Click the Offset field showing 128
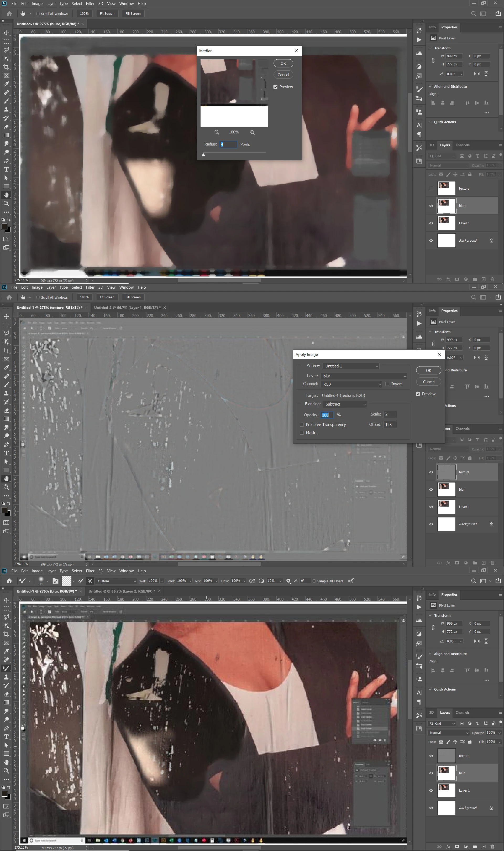This screenshot has width=504, height=851. pyautogui.click(x=390, y=425)
